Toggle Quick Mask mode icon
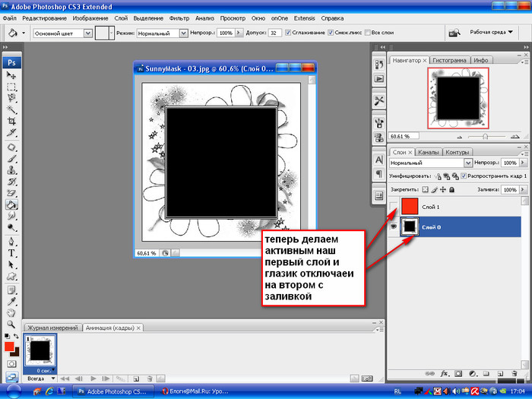This screenshot has width=532, height=399. click(x=11, y=364)
